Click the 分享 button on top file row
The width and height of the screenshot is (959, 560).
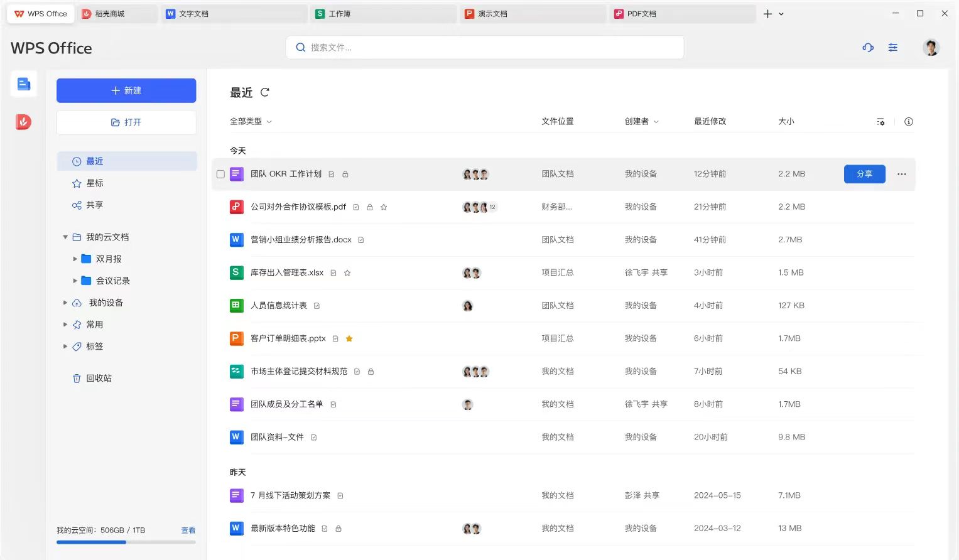point(864,174)
